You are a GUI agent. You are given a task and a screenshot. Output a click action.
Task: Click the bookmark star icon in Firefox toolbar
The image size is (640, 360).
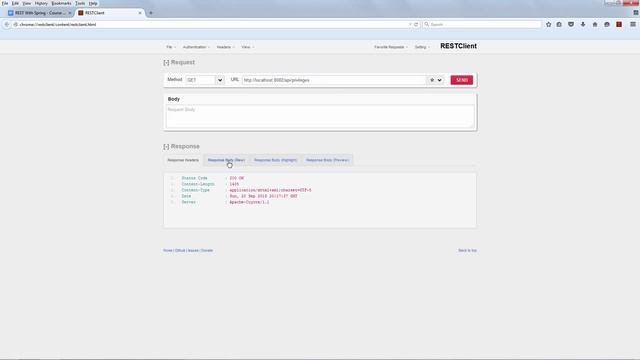click(x=548, y=24)
